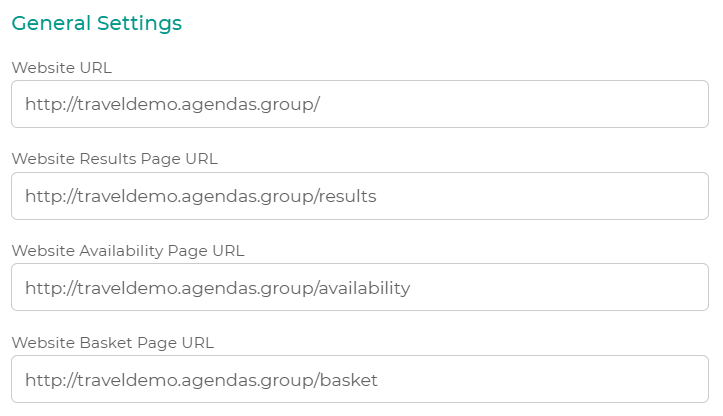Image resolution: width=723 pixels, height=416 pixels.
Task: Place cursor on the word "availability" in the URL
Action: (x=366, y=288)
